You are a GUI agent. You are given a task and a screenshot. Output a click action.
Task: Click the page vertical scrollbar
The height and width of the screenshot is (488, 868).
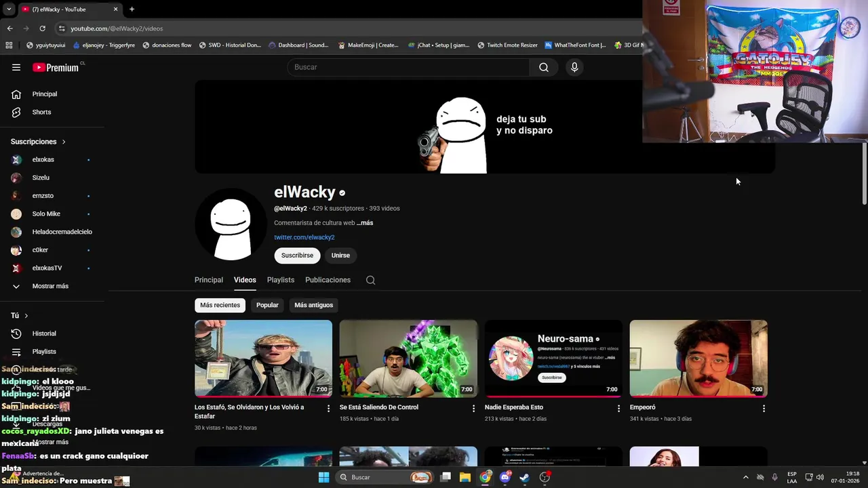[x=864, y=174]
